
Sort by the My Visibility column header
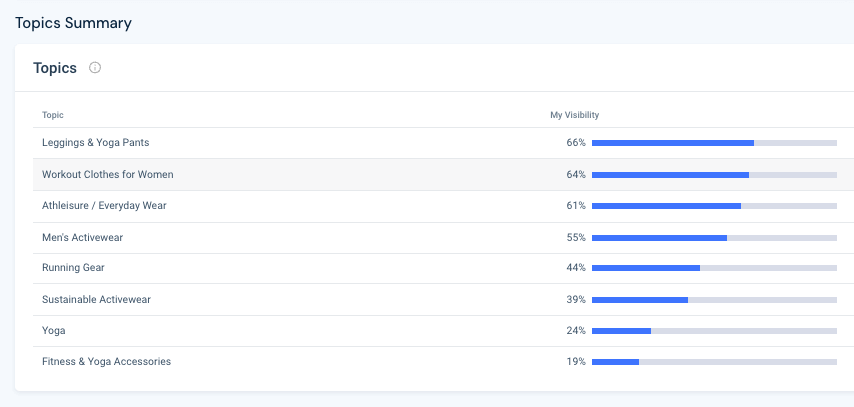pos(574,115)
